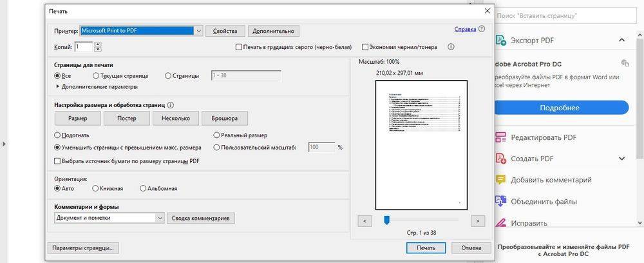Choose the Страницы range radio button
The height and width of the screenshot is (263, 644).
pyautogui.click(x=167, y=76)
